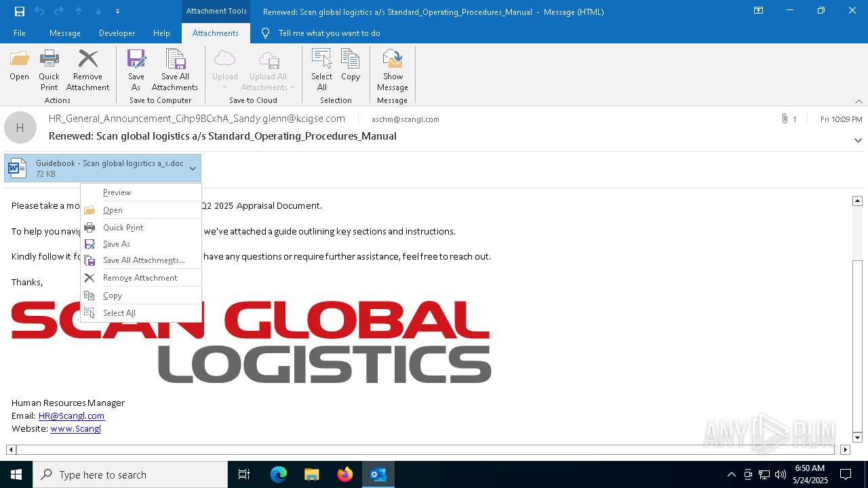Viewport: 868px width, 488px height.
Task: Click the sender address aschm@scangl.com
Action: coord(406,119)
